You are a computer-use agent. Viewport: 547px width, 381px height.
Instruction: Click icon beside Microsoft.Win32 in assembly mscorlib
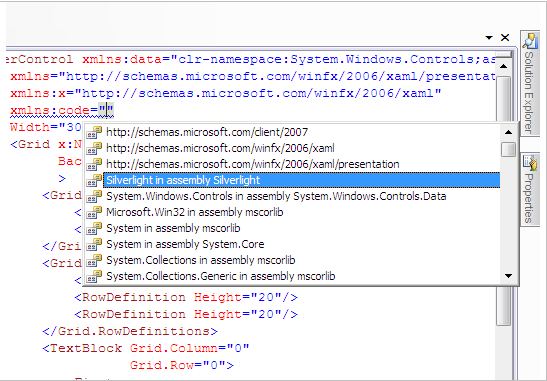(94, 212)
